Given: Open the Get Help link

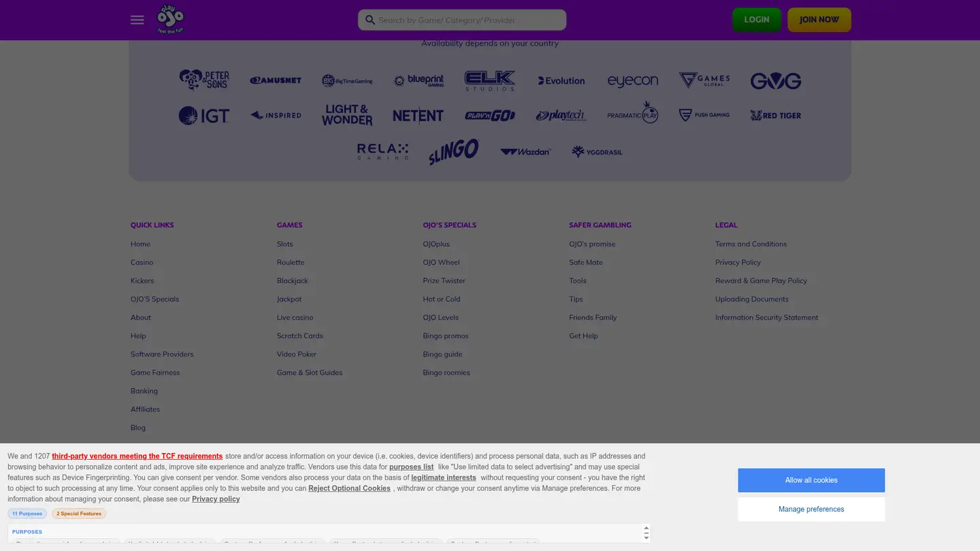Looking at the screenshot, I should tap(583, 336).
